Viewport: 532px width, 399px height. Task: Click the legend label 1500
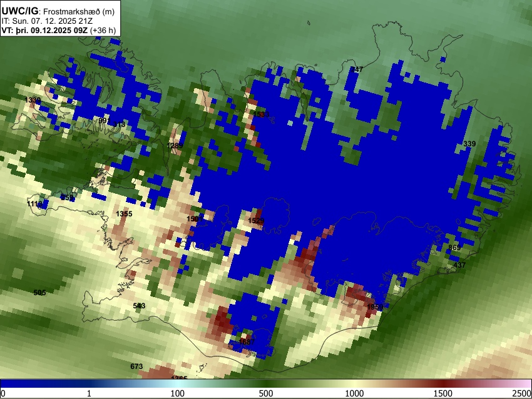(443, 393)
